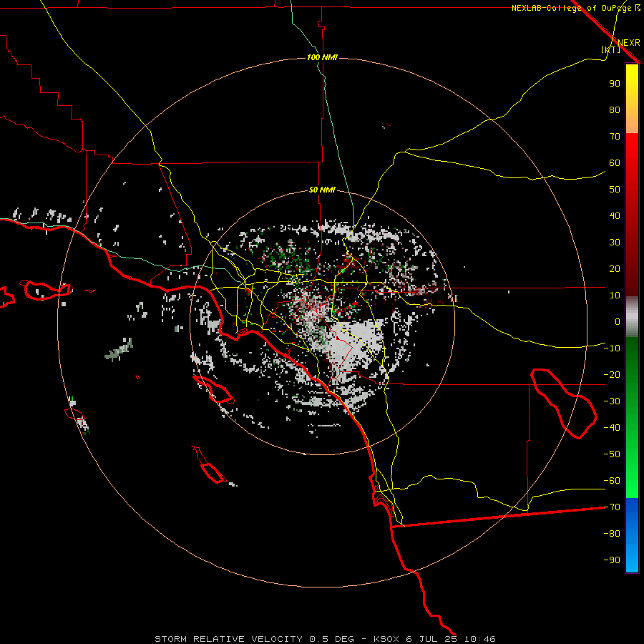Click the 10 value on velocity scale
Screen dimensions: 644x644
pyautogui.click(x=615, y=296)
